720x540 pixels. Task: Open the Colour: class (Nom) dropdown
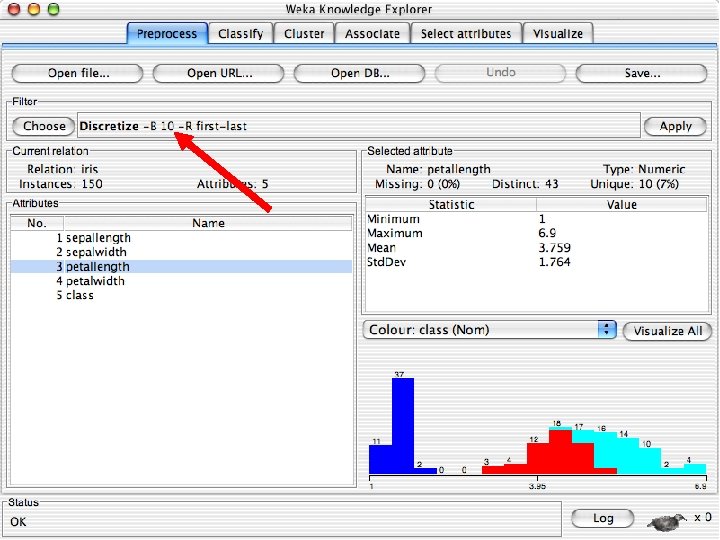(489, 330)
